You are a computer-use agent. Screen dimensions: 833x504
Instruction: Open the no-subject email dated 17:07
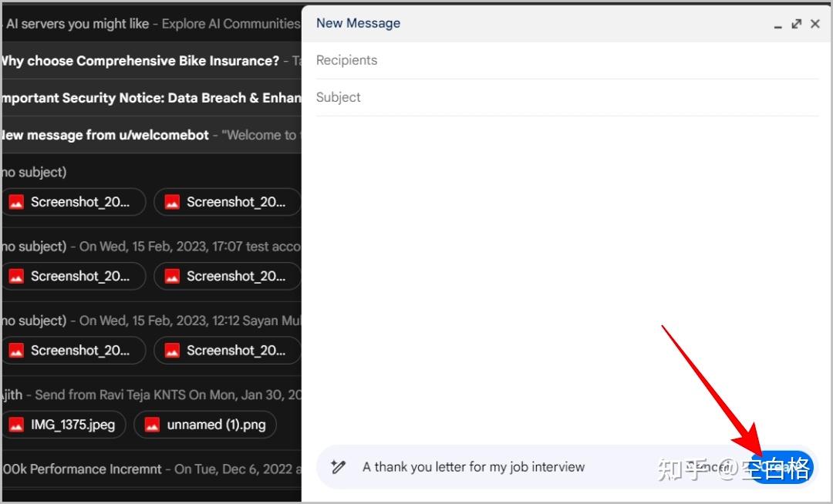[x=152, y=247]
